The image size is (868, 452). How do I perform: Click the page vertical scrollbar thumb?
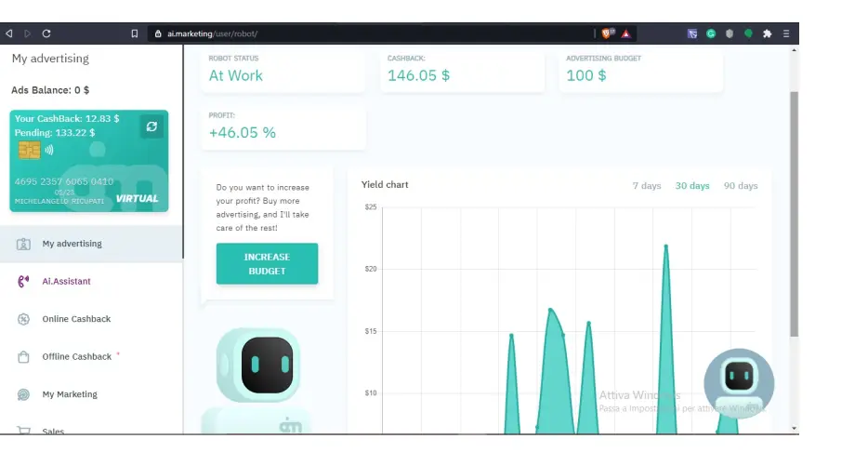click(795, 214)
